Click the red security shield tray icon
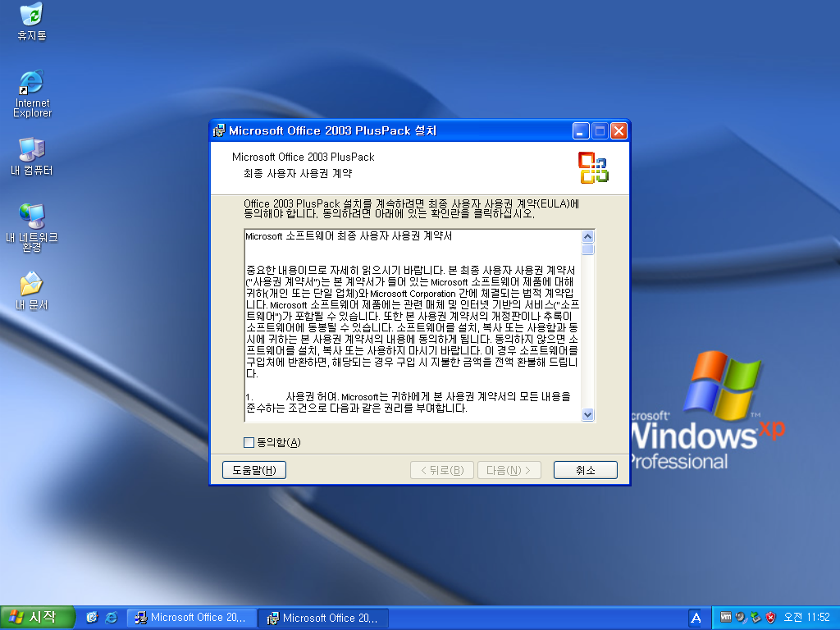This screenshot has width=840, height=630. tap(770, 618)
